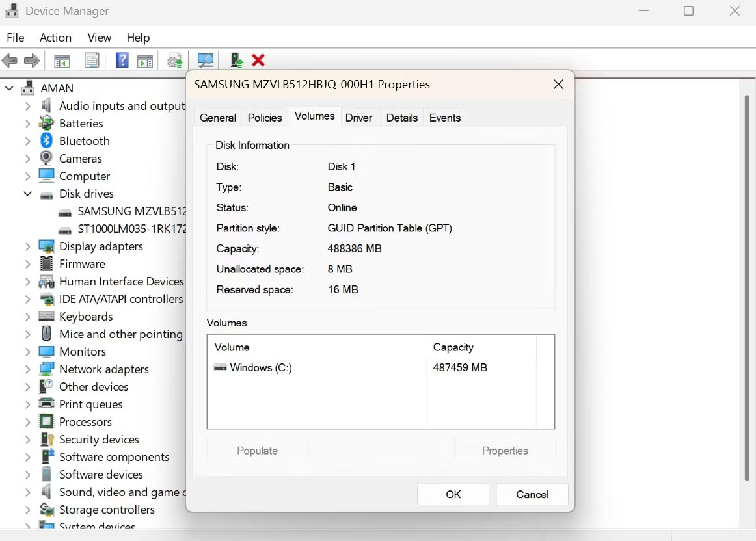This screenshot has height=541, width=756.
Task: Click the Populate button
Action: click(x=258, y=451)
